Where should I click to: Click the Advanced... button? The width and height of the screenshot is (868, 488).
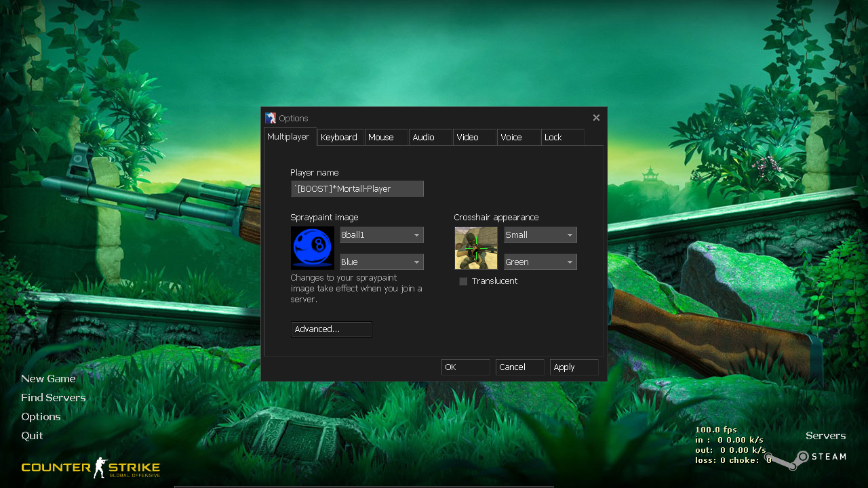[331, 329]
